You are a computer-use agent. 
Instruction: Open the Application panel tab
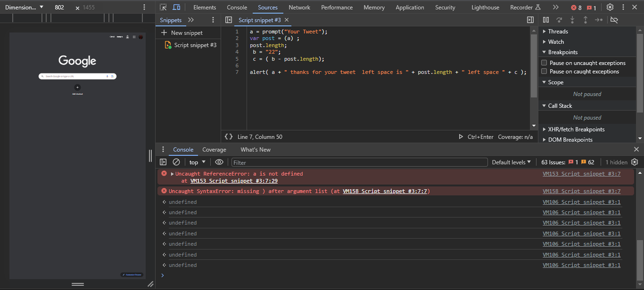(x=410, y=8)
